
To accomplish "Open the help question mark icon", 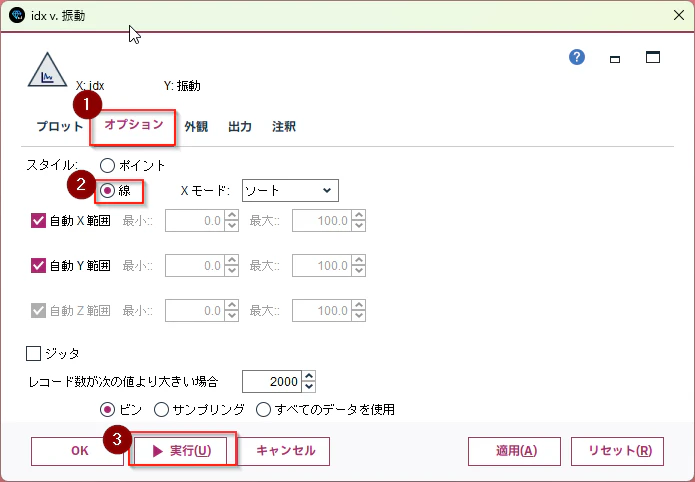I will tap(577, 57).
